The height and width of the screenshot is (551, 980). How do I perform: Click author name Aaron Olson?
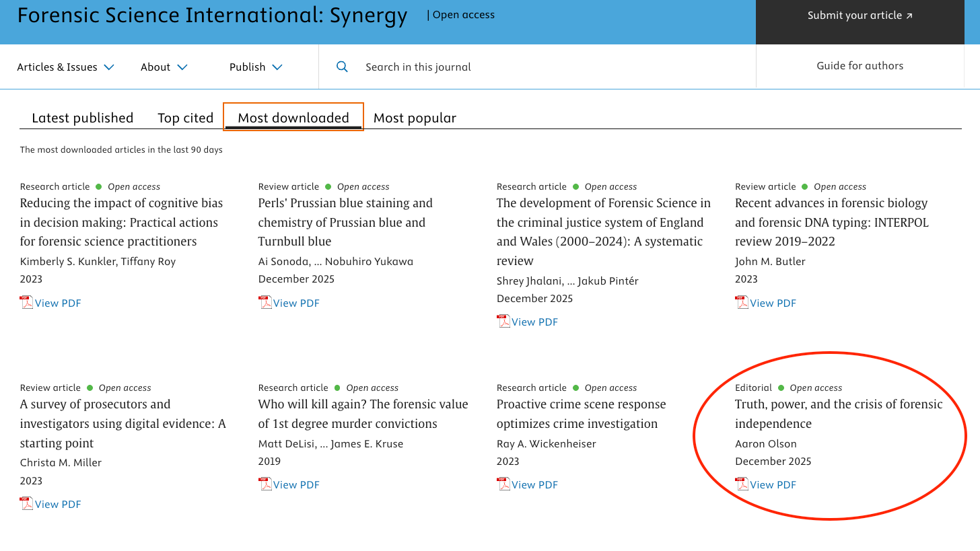pyautogui.click(x=766, y=443)
